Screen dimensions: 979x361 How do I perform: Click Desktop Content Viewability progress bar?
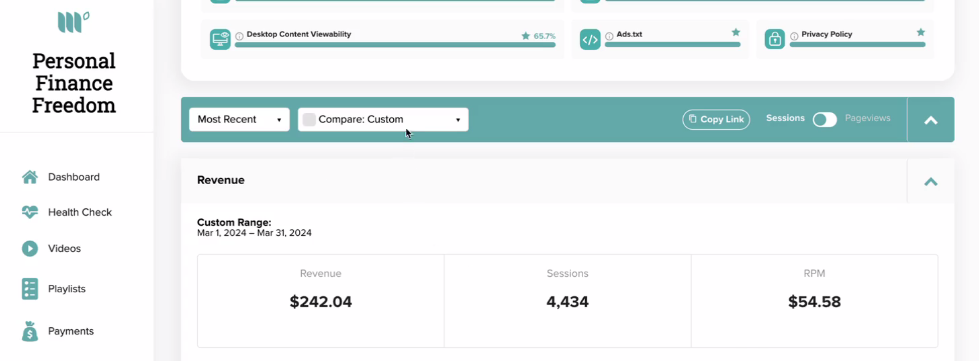click(395, 45)
